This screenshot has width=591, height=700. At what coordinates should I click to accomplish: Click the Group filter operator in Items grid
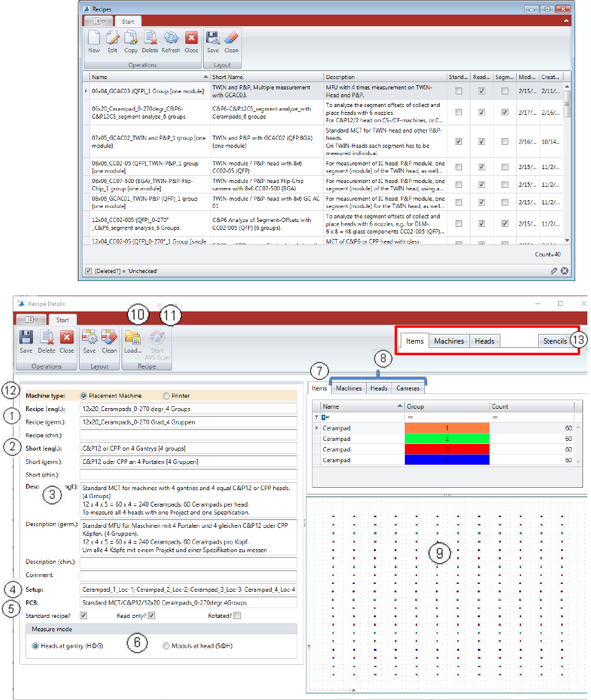point(410,417)
